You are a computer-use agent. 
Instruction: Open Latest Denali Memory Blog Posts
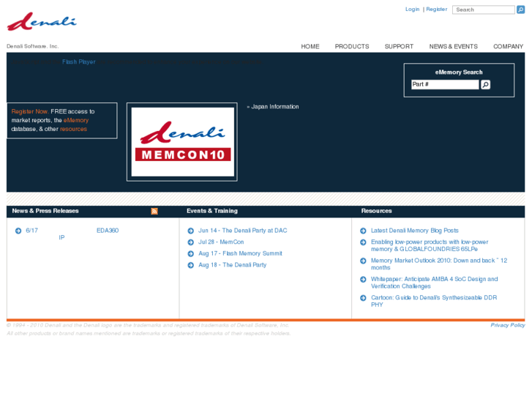tap(415, 231)
